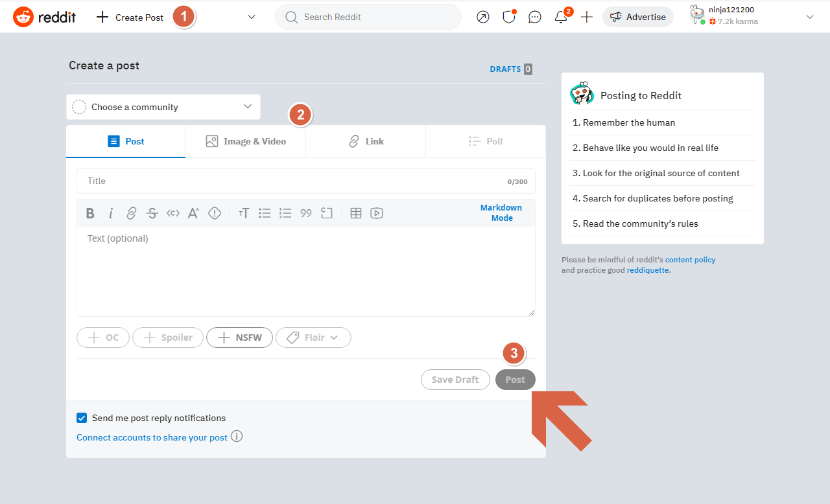Image resolution: width=830 pixels, height=504 pixels.
Task: Toggle the NSFW tag on the post
Action: [x=239, y=337]
